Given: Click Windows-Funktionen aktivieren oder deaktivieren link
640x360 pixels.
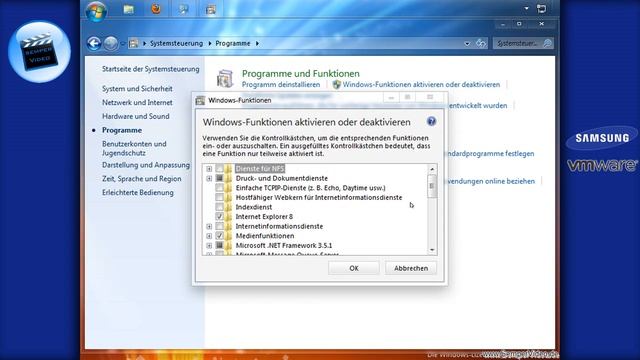Looking at the screenshot, I should (421, 84).
